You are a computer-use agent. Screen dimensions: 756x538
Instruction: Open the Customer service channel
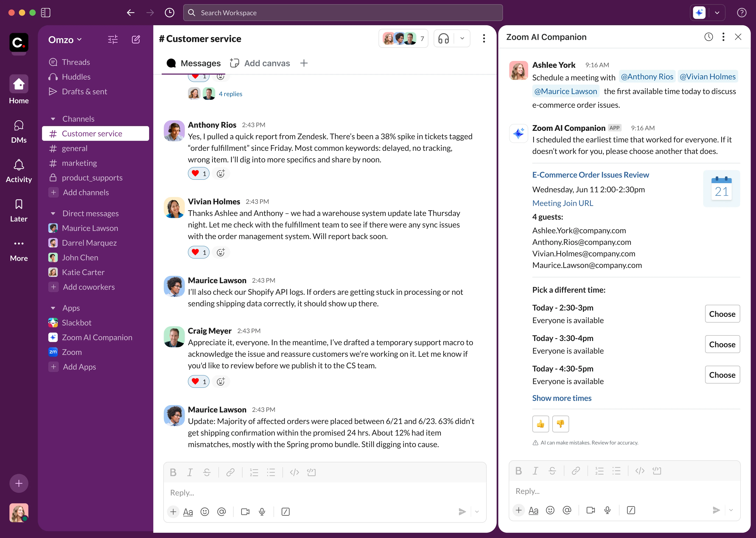click(x=92, y=133)
